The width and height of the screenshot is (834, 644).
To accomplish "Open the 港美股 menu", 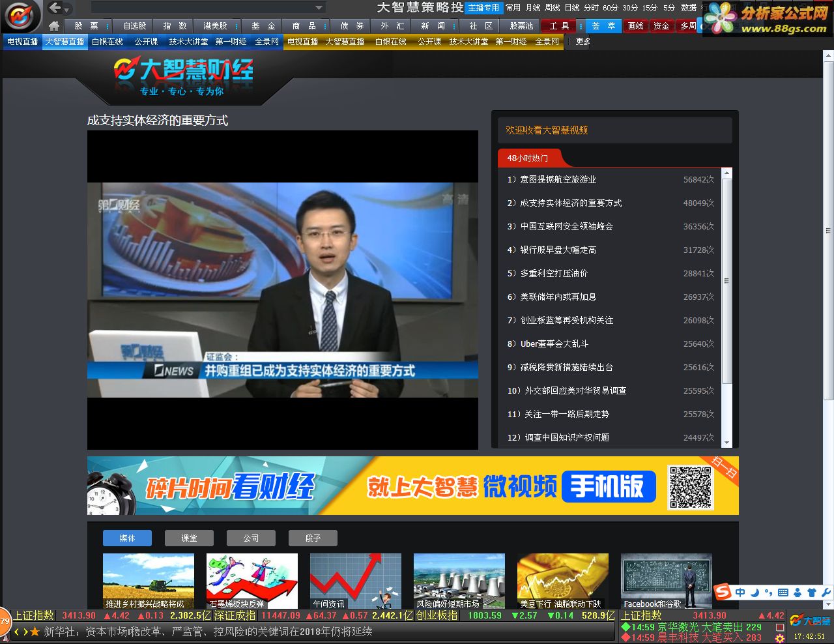I will pos(215,26).
